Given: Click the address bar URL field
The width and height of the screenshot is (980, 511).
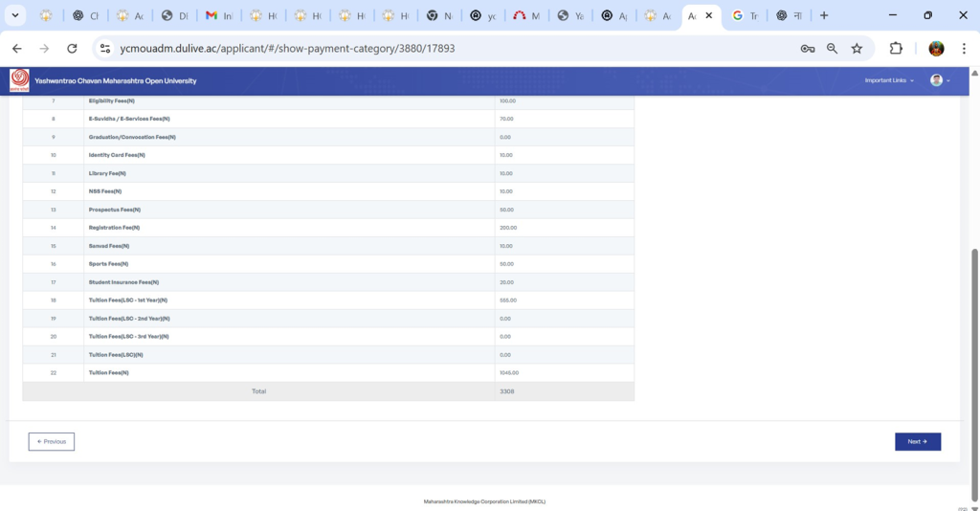Looking at the screenshot, I should click(431, 49).
